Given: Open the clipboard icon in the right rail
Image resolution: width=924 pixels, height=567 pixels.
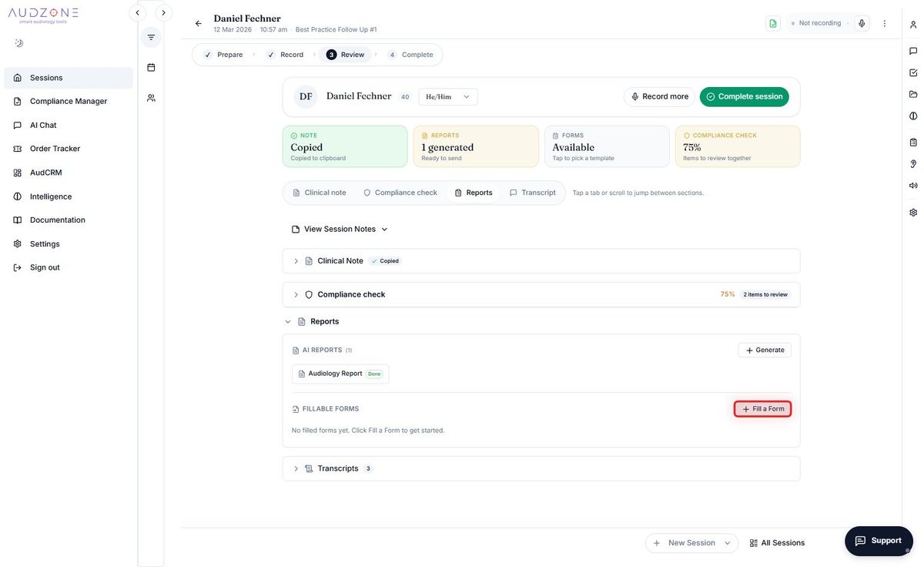Looking at the screenshot, I should [x=913, y=143].
